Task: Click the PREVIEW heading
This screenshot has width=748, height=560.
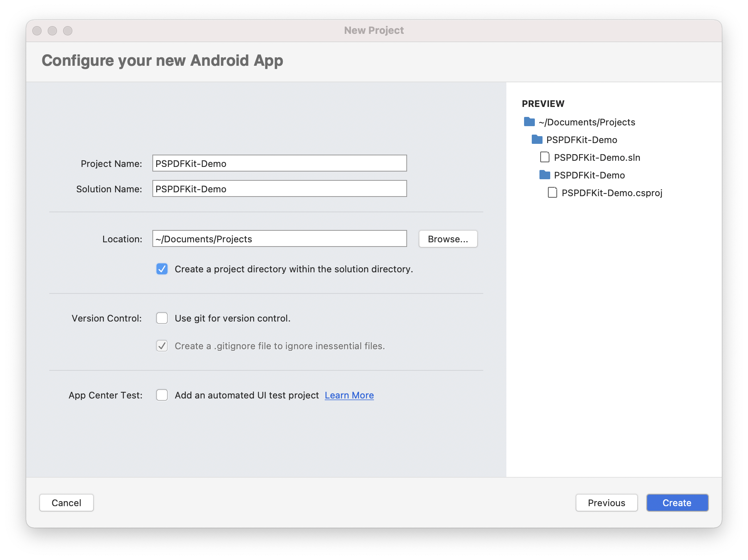Action: [x=543, y=103]
